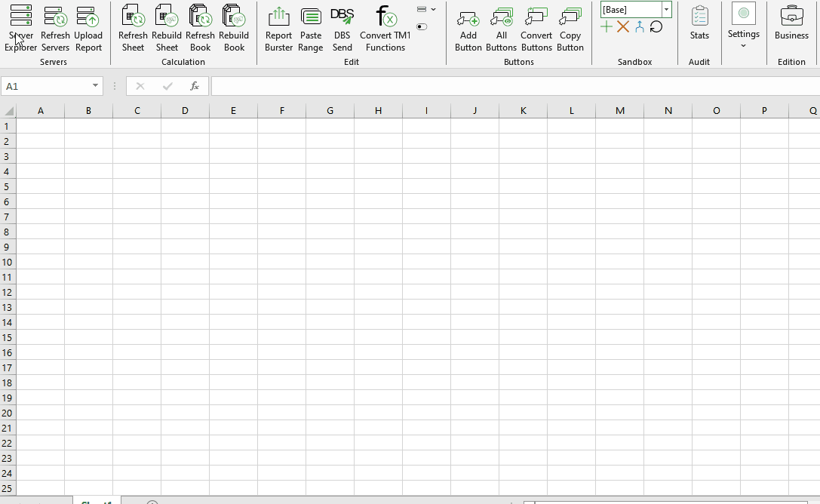Click the Insert Function fx button
The image size is (820, 504).
tap(194, 86)
